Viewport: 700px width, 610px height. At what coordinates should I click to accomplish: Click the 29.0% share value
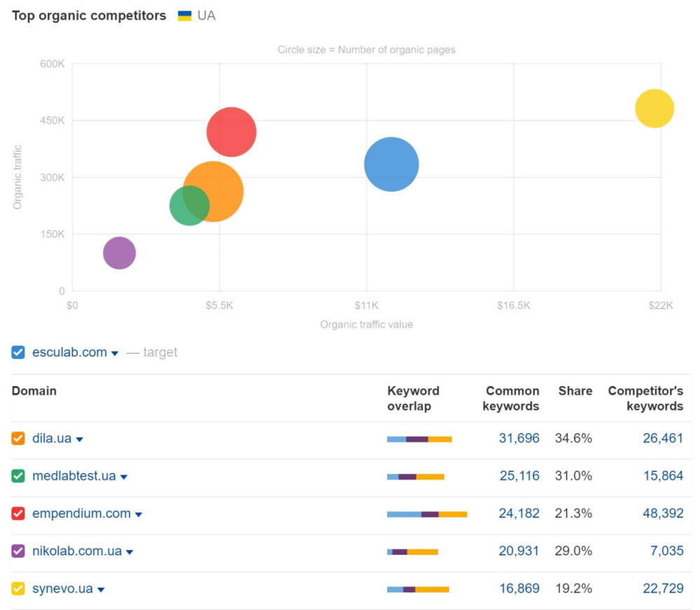pos(574,551)
